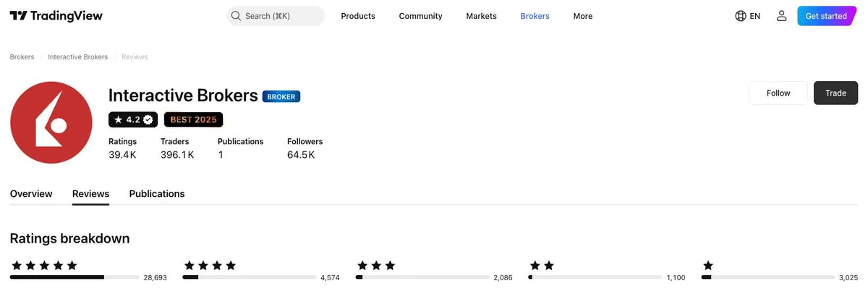Click the search magnifier icon
868x294 pixels.
click(236, 16)
